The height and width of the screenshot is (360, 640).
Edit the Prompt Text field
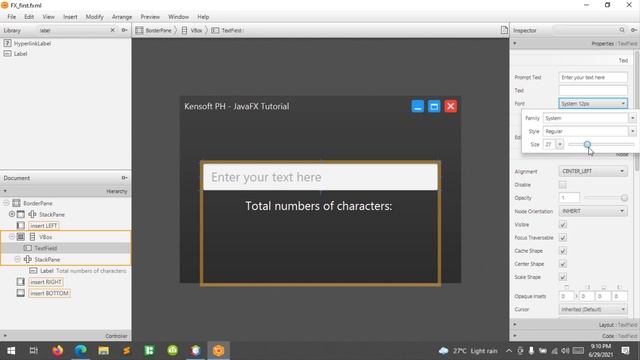(x=593, y=77)
